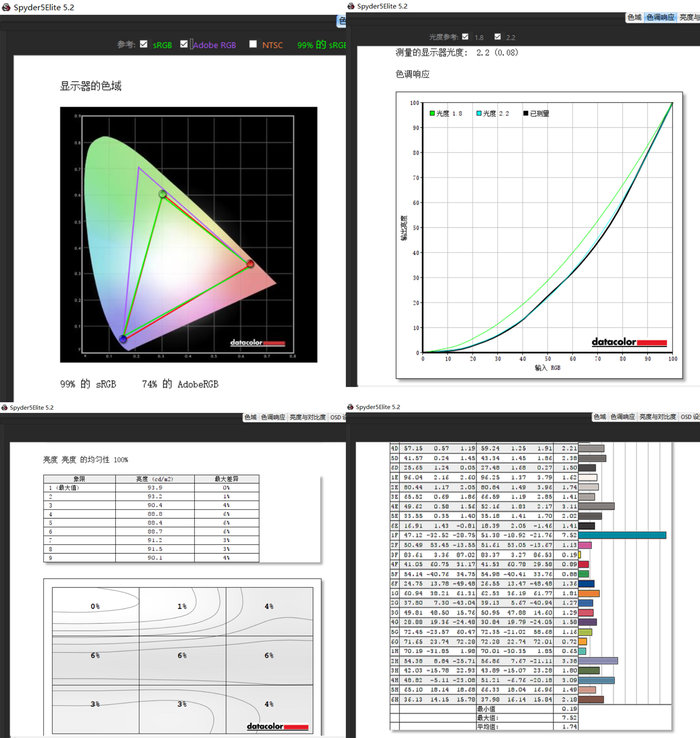The image size is (700, 738).
Task: Click orange color bar for patch 1G
Action: tap(589, 593)
